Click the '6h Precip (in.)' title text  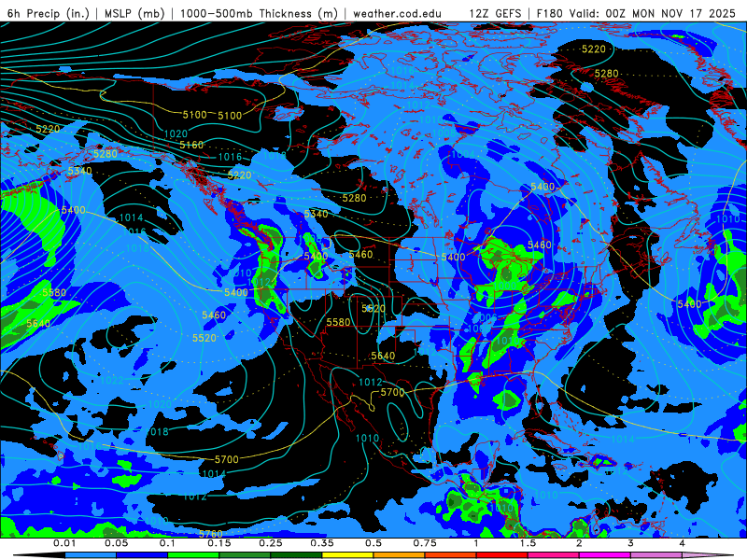[49, 13]
